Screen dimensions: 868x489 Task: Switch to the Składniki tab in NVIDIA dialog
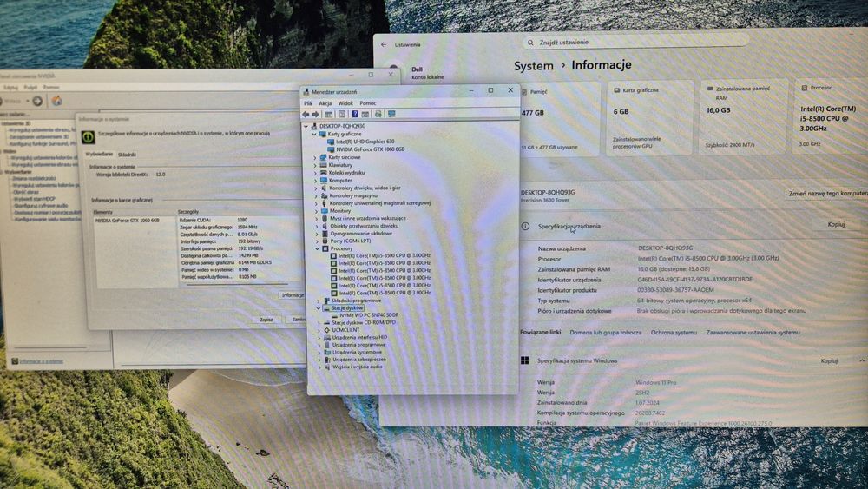click(127, 155)
